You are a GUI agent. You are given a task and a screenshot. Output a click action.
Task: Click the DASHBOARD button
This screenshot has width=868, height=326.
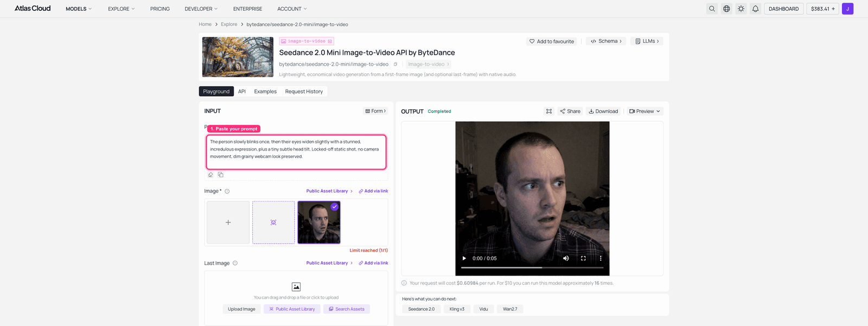[x=783, y=9]
